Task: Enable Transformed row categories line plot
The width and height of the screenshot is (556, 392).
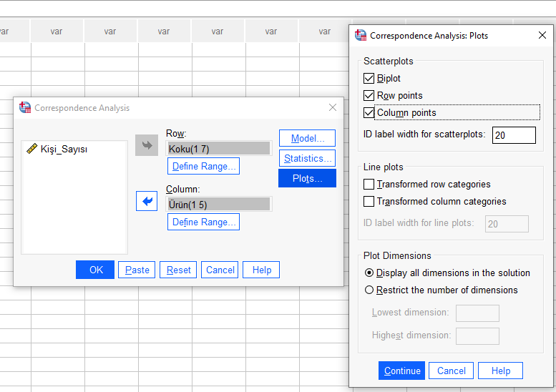Action: [x=369, y=185]
